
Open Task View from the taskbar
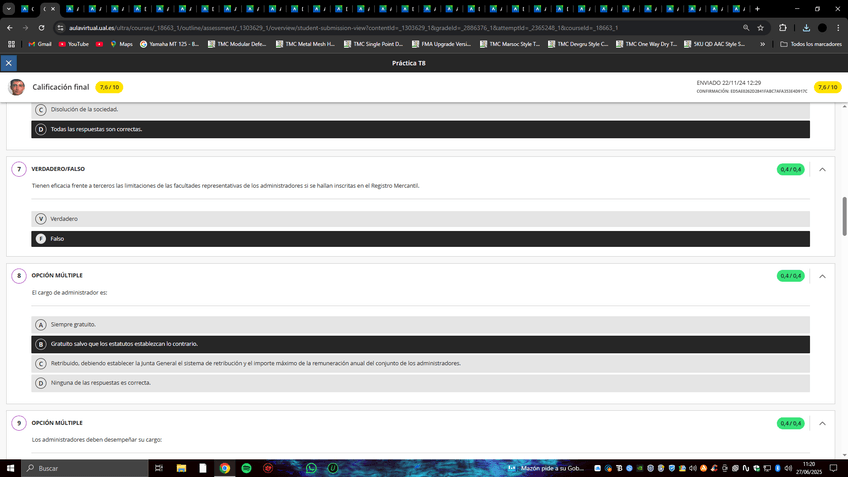tap(158, 468)
